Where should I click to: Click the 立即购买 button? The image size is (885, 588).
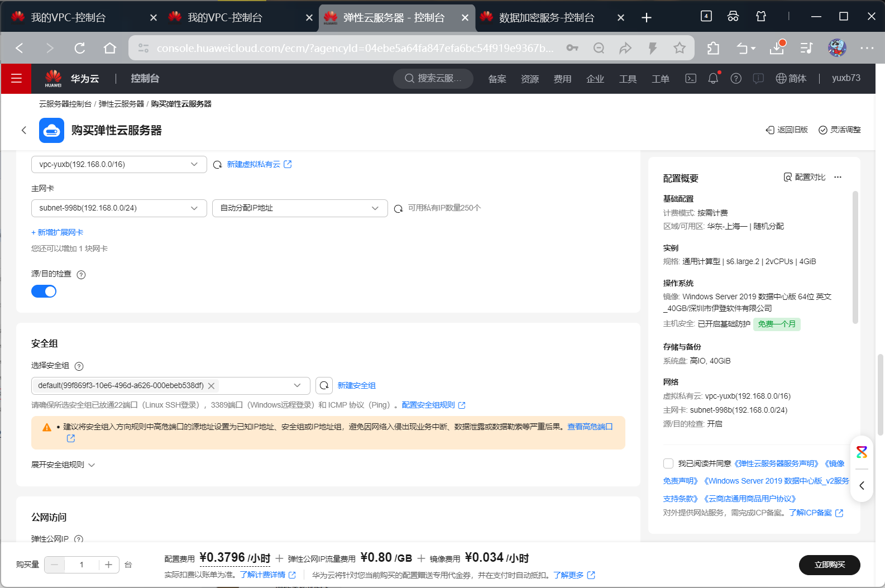830,565
